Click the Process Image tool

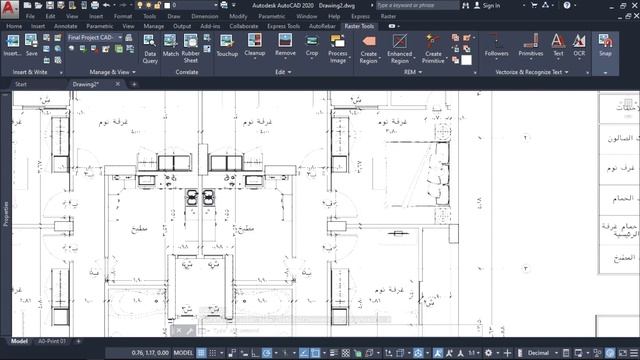click(x=338, y=48)
